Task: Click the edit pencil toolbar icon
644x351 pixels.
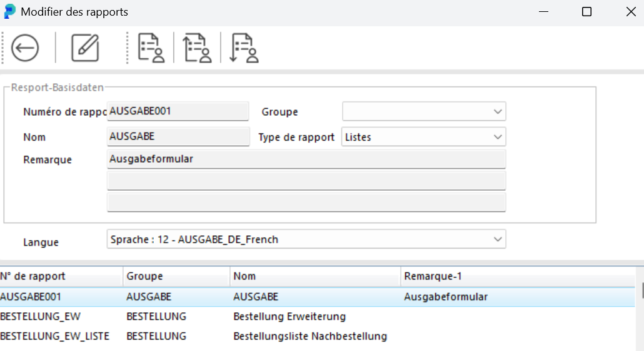Action: (x=85, y=48)
